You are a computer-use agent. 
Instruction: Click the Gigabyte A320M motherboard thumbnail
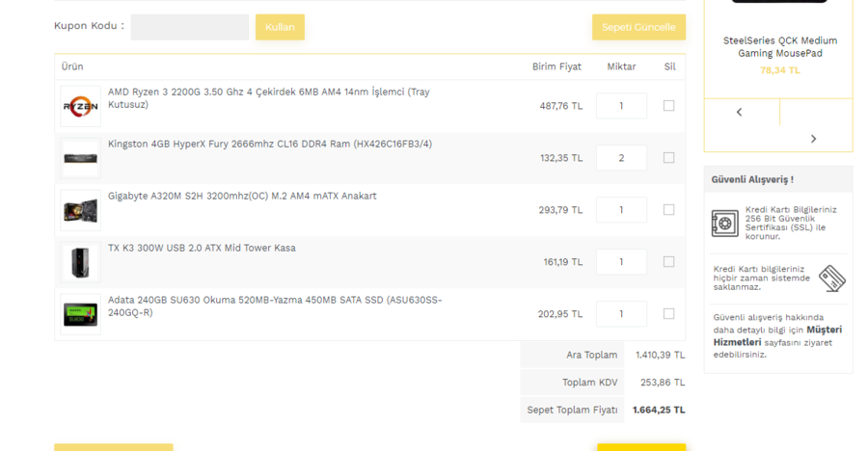coord(80,210)
